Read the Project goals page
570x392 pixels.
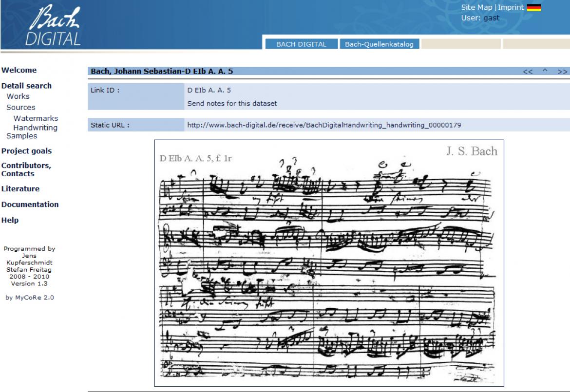26,151
